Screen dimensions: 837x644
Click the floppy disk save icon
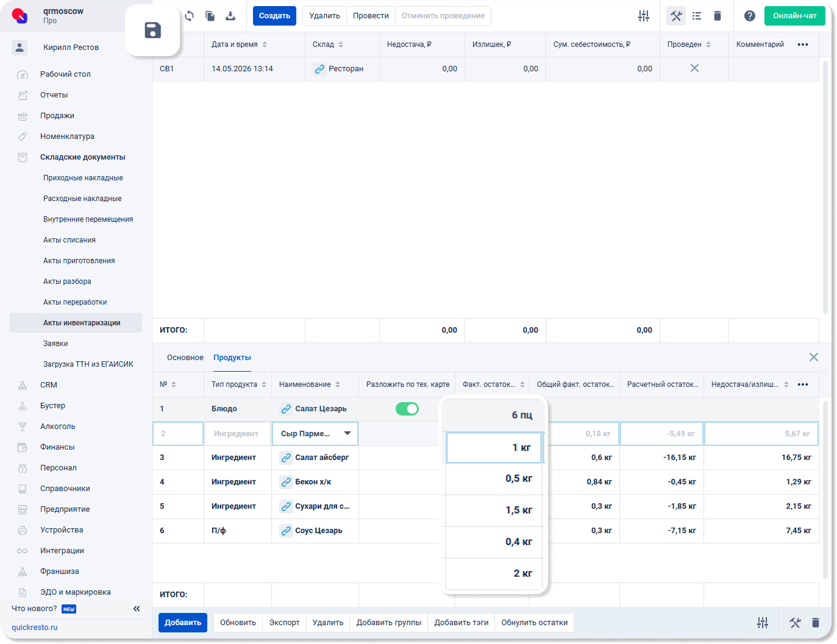tap(152, 30)
